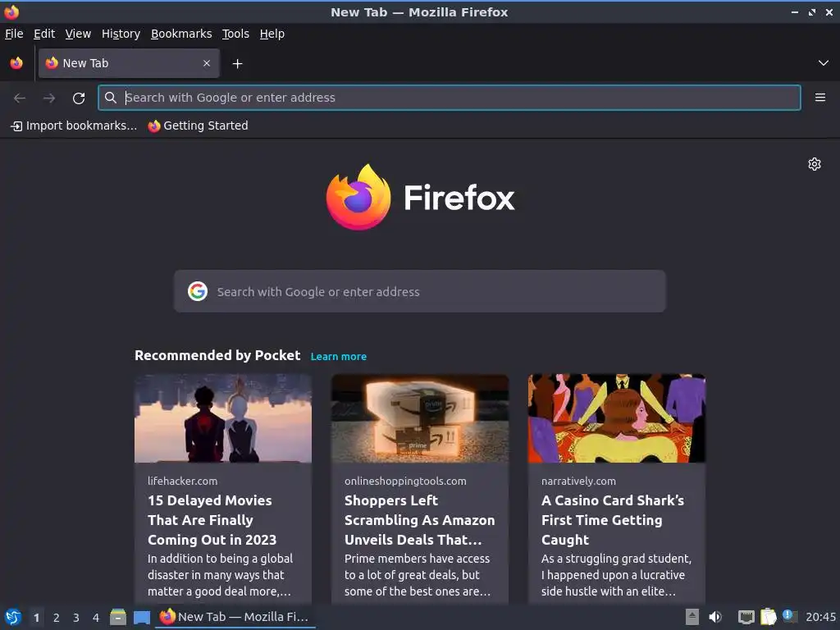Open Learn more Pocket link
This screenshot has width=840, height=630.
(x=339, y=356)
